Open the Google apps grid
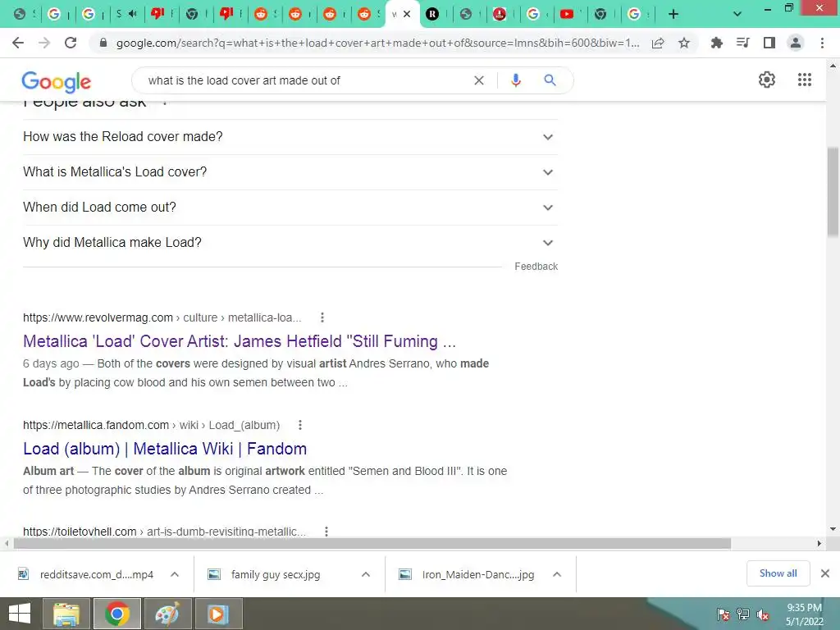840x630 pixels. tap(805, 80)
